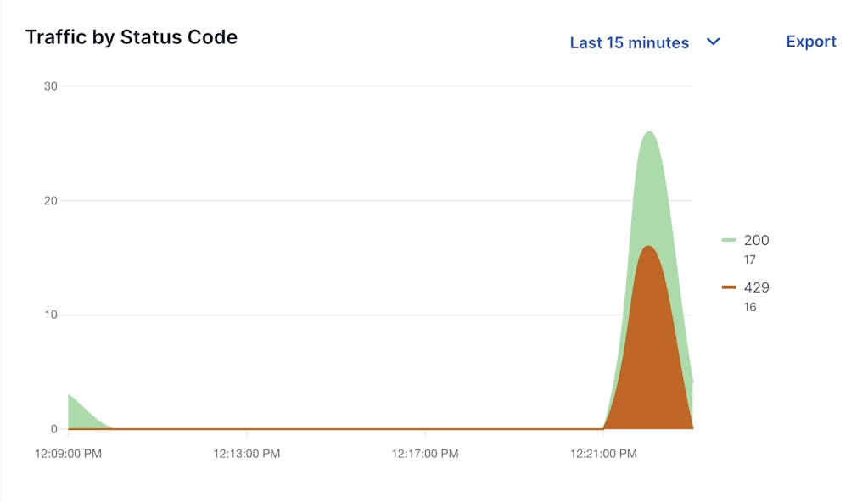
Task: Select the 12:21:00 PM x-axis label
Action: [x=603, y=455]
